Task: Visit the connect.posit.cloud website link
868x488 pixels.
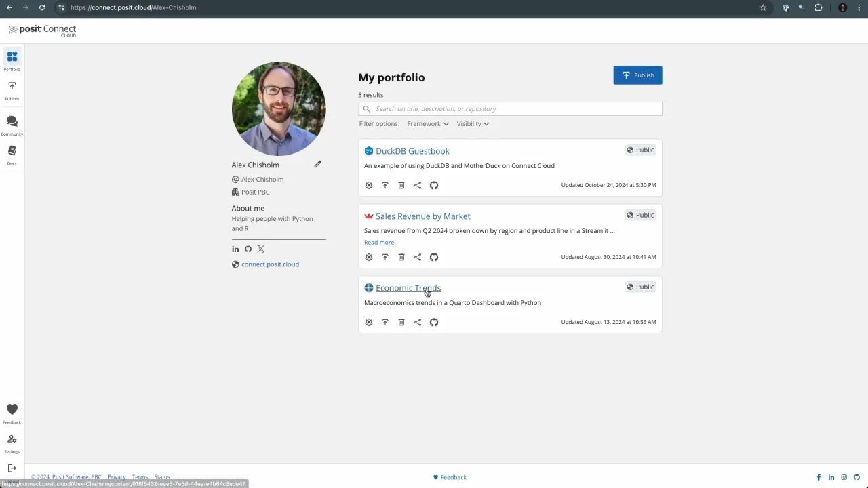Action: pos(270,264)
